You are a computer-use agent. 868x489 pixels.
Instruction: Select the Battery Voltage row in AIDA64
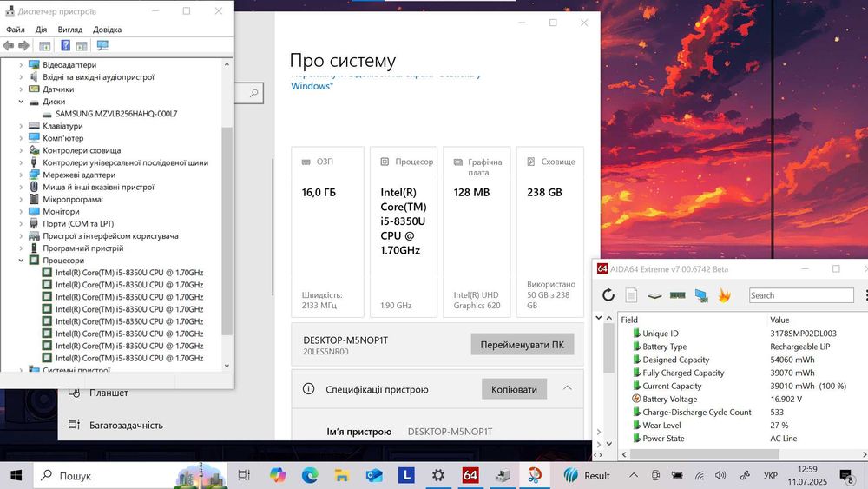coord(742,399)
